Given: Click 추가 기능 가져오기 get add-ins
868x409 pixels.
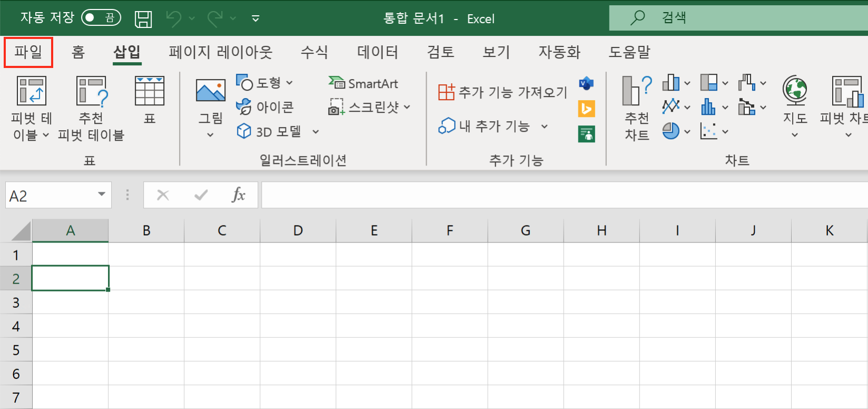Looking at the screenshot, I should click(502, 92).
